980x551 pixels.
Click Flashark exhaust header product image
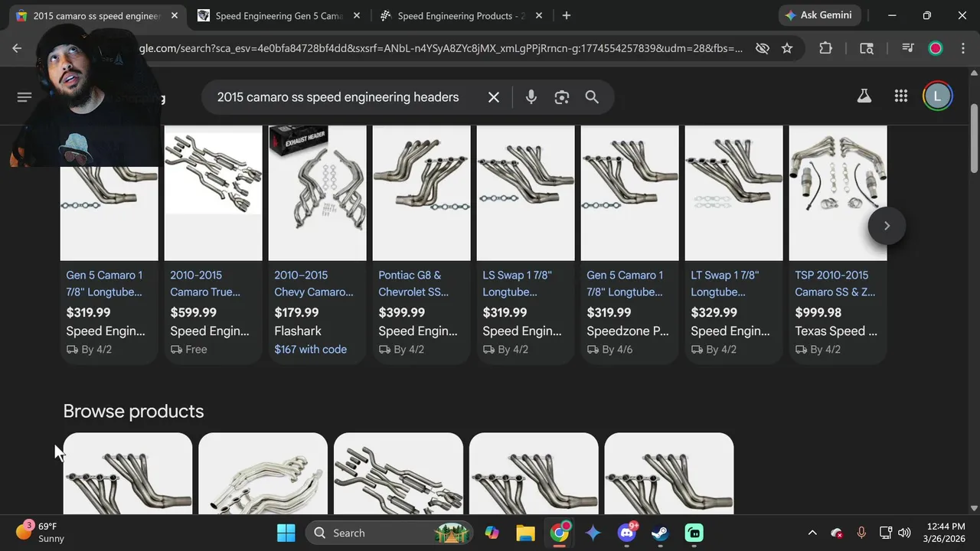[317, 193]
